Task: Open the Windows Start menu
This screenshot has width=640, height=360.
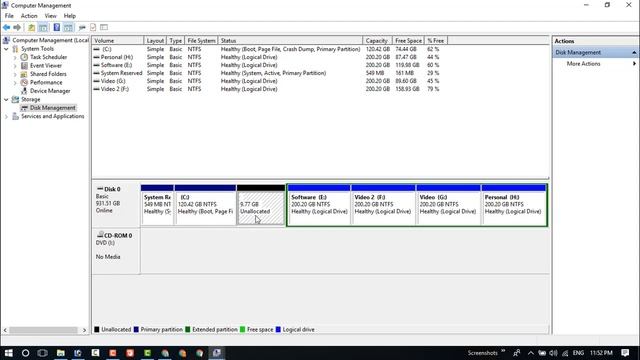Action: tap(8, 353)
